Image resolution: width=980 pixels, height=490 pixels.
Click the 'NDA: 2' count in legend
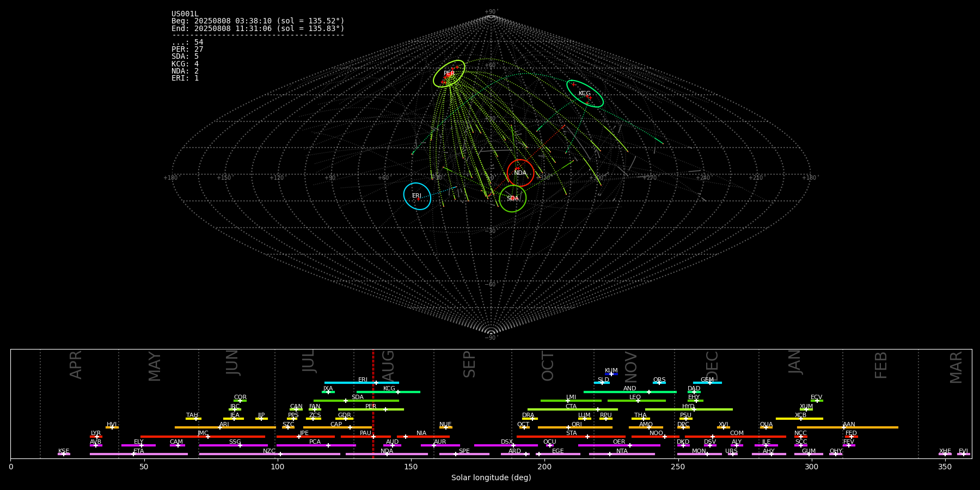coord(185,71)
